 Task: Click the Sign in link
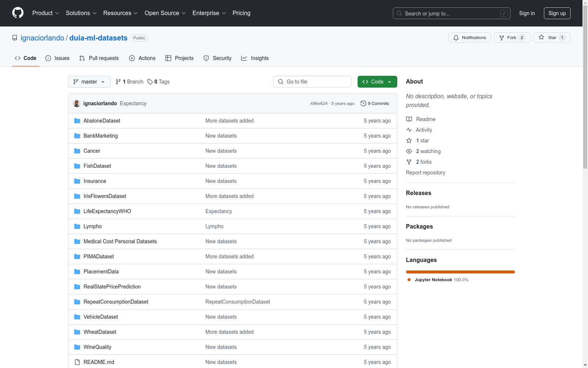tap(527, 13)
